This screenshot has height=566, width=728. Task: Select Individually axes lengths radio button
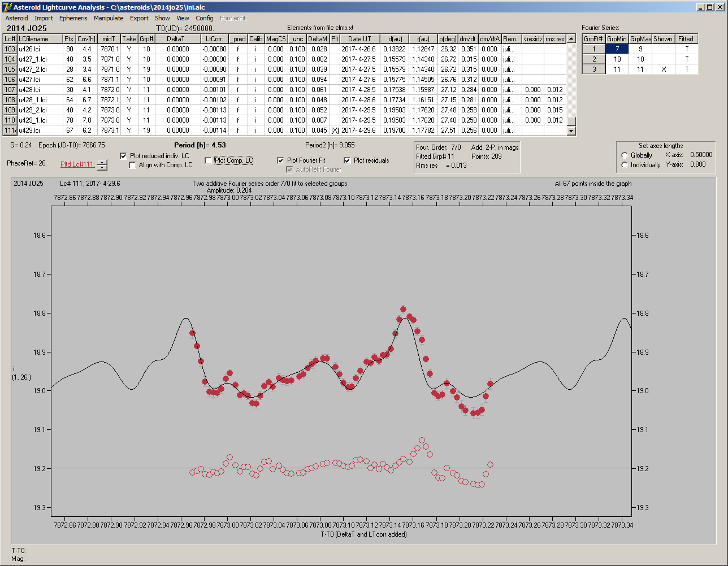625,165
